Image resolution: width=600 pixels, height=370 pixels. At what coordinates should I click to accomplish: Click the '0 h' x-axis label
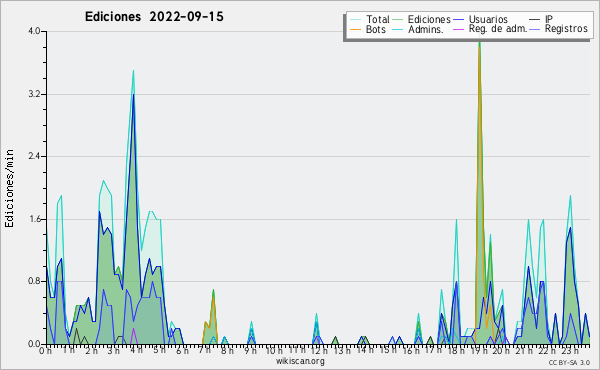tap(46, 351)
